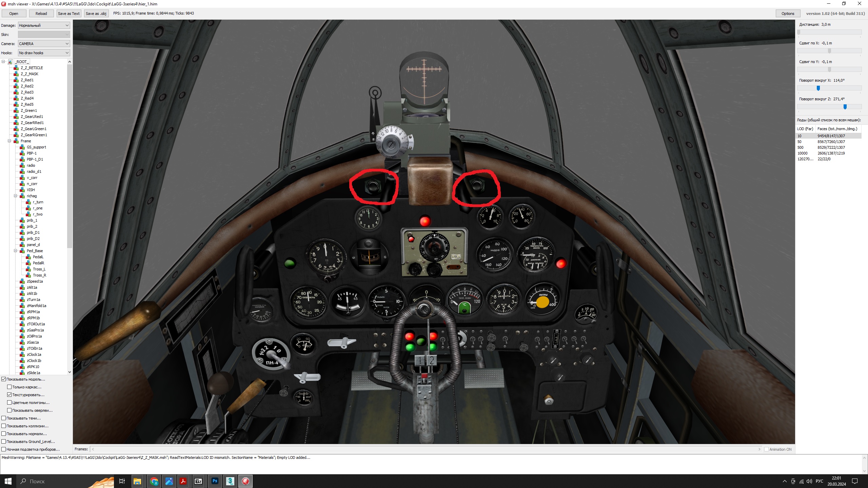Toggle Animation ON checkbox
868x488 pixels.
coord(766,449)
